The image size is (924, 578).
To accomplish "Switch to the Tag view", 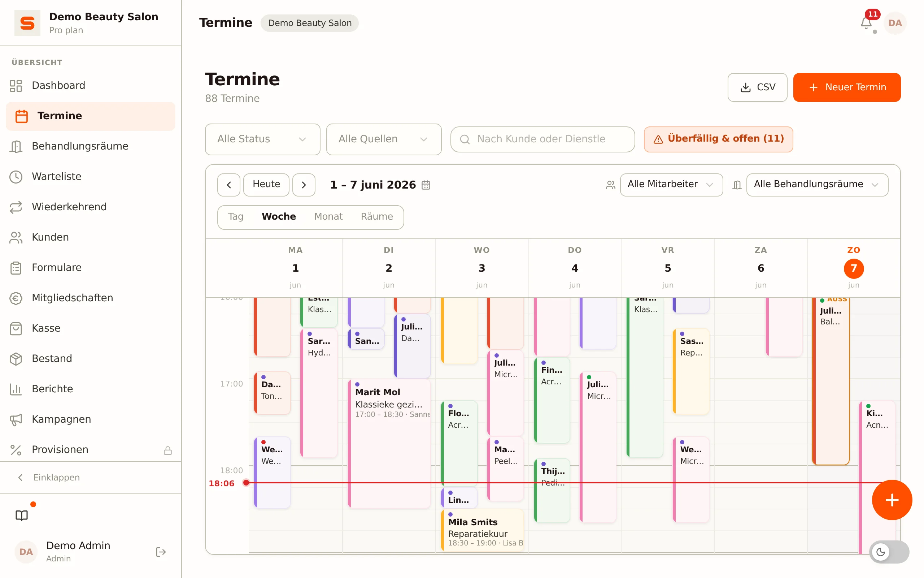I will (x=236, y=217).
